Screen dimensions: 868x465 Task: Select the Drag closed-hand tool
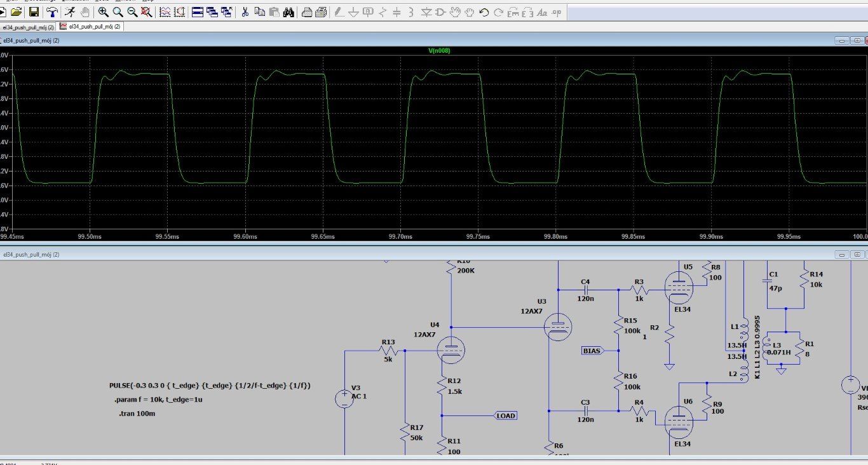coord(469,12)
